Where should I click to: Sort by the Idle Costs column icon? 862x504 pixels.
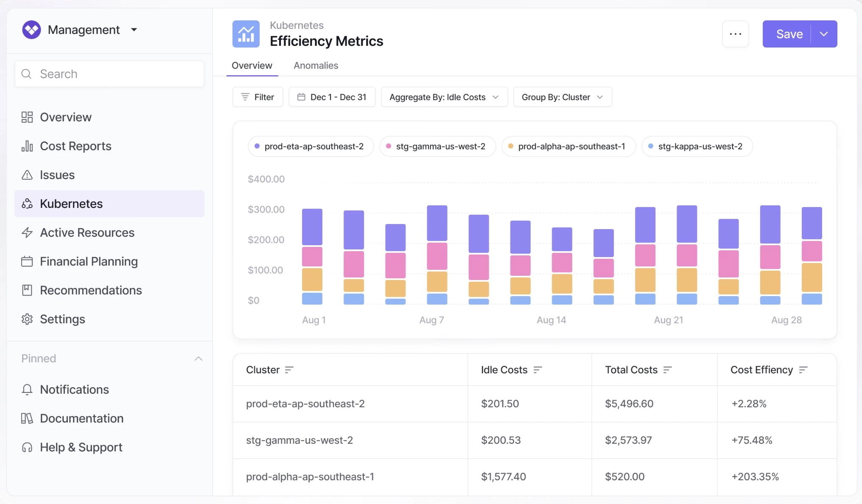[537, 370]
